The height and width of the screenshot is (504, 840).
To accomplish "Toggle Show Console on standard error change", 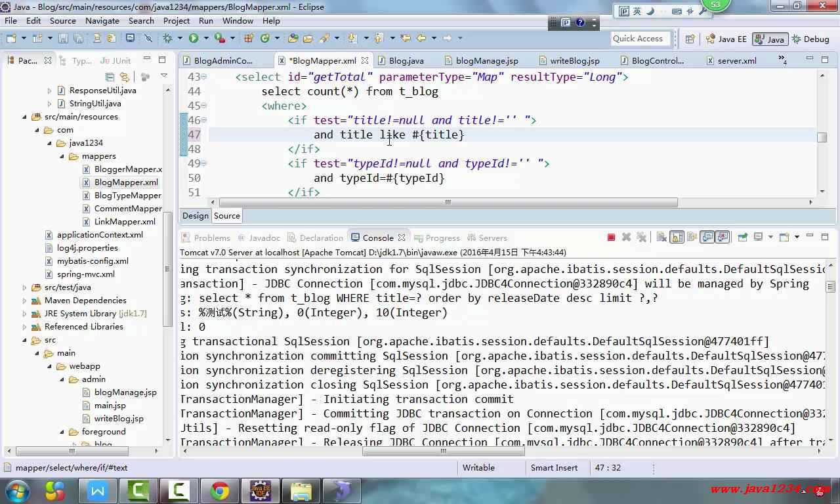I will pos(723,238).
